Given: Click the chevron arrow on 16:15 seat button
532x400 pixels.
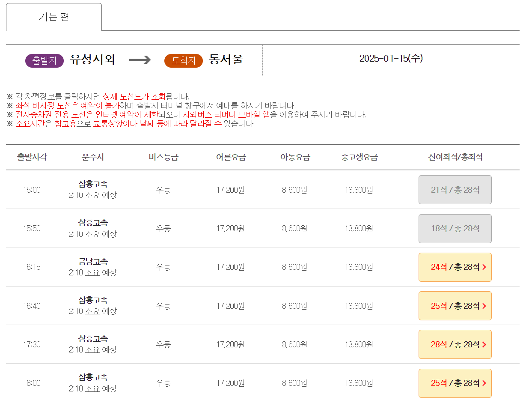Looking at the screenshot, I should 484,267.
